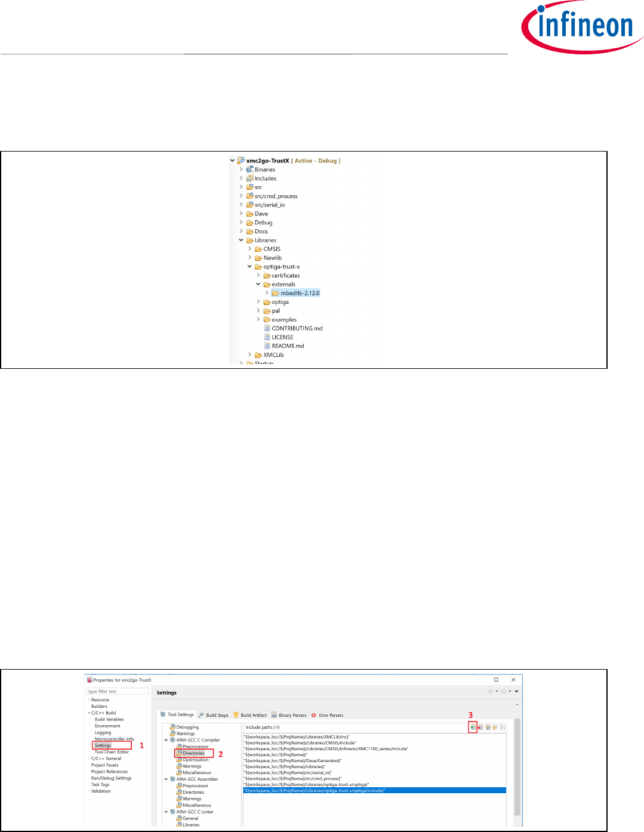Expand the Debug folder

[x=241, y=223]
